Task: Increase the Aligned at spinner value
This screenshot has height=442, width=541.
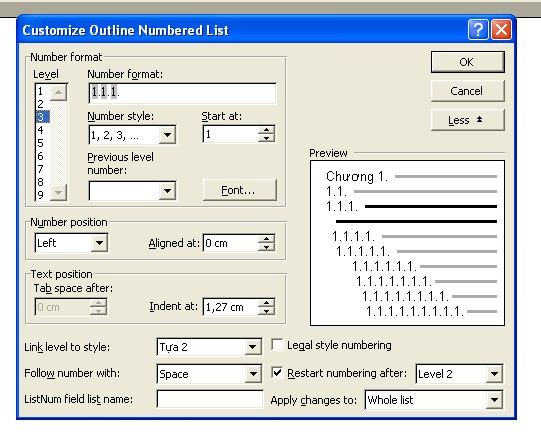Action: click(x=266, y=239)
